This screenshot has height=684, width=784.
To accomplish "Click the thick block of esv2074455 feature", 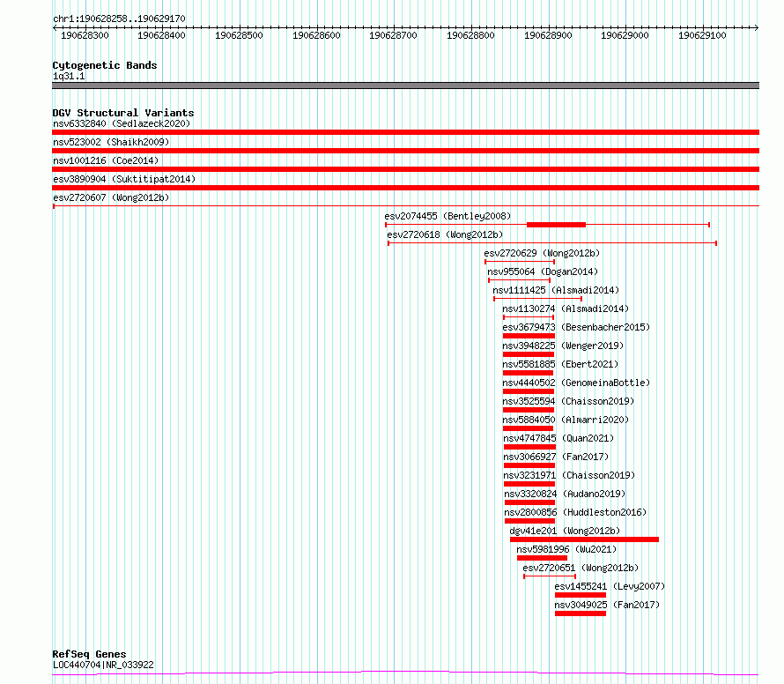I will click(x=556, y=225).
